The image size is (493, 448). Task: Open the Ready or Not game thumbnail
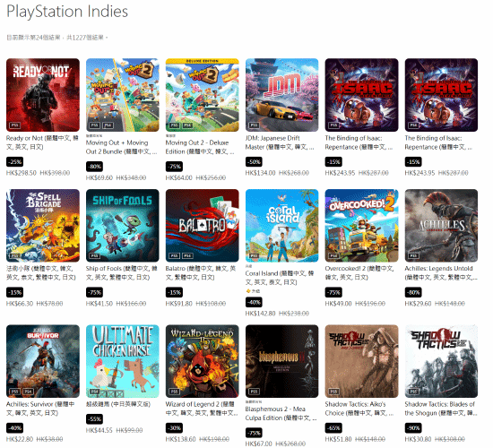(x=43, y=95)
